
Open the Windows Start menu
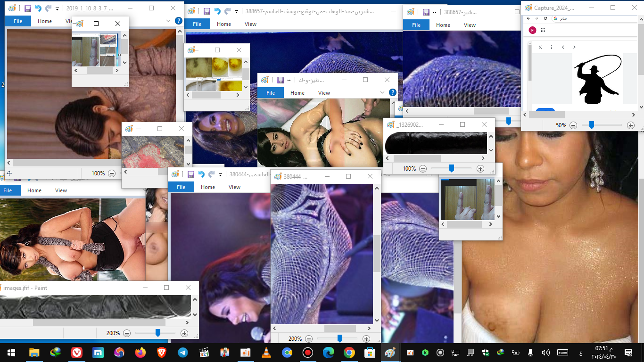10,353
